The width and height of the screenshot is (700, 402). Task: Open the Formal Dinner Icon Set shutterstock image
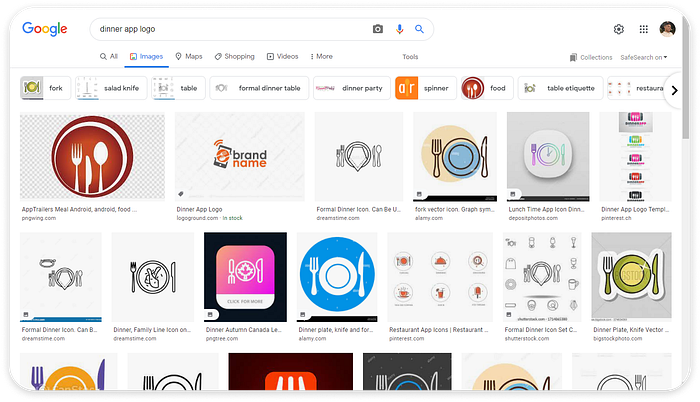(x=542, y=277)
